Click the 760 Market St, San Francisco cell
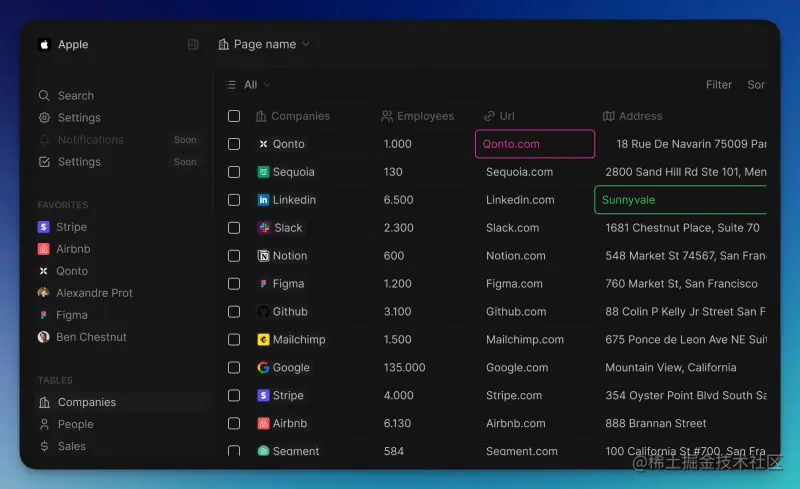 (681, 283)
